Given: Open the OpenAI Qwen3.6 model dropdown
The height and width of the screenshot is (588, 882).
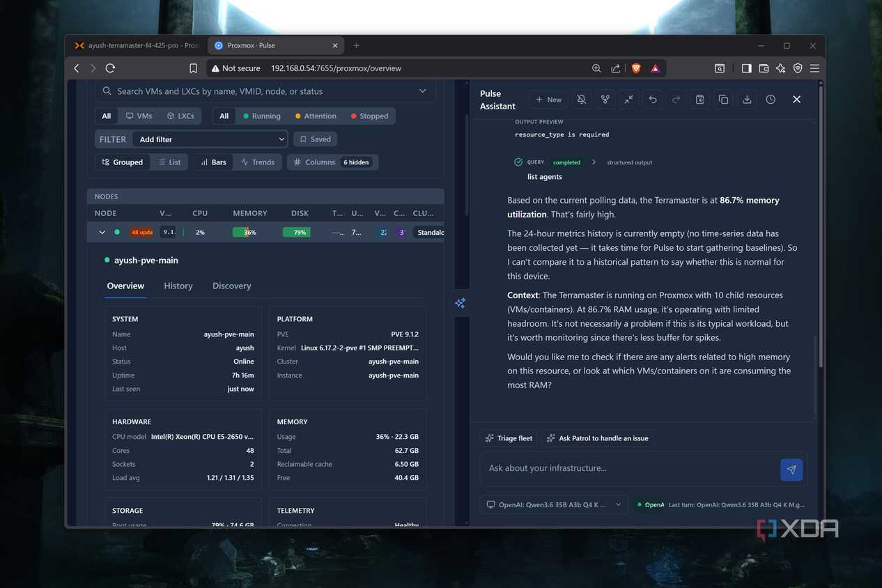Looking at the screenshot, I should pos(554,504).
